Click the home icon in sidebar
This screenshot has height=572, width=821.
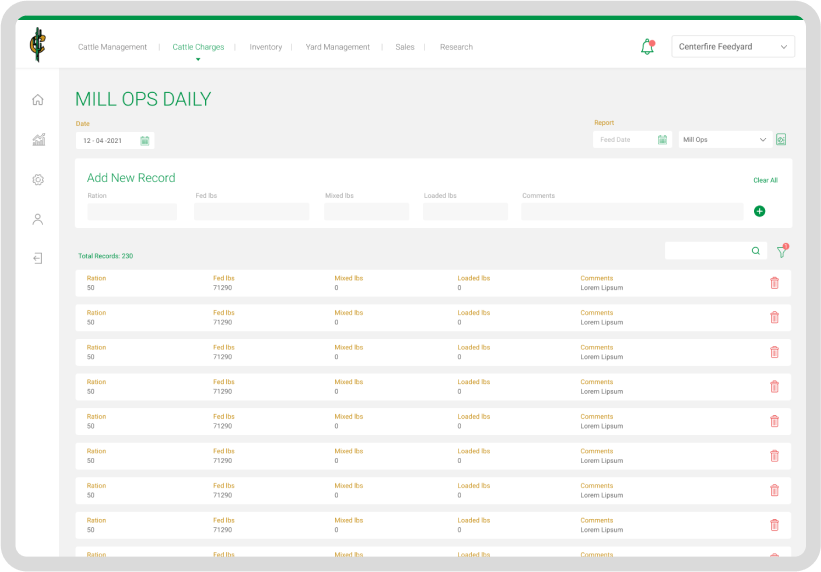(37, 100)
